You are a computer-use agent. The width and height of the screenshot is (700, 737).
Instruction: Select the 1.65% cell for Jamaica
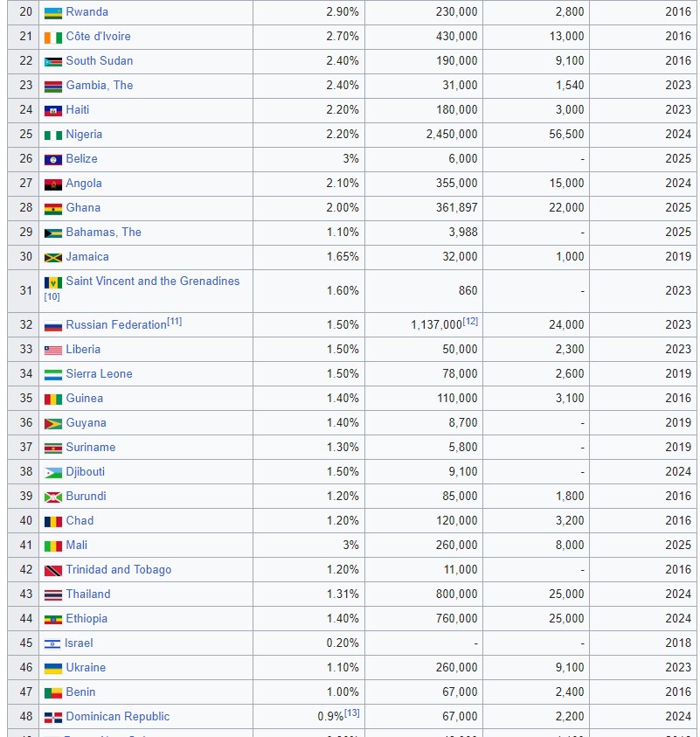(x=309, y=256)
